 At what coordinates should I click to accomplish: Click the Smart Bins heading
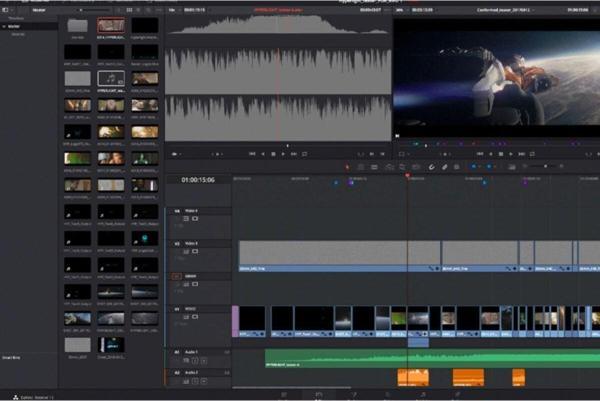tap(11, 358)
